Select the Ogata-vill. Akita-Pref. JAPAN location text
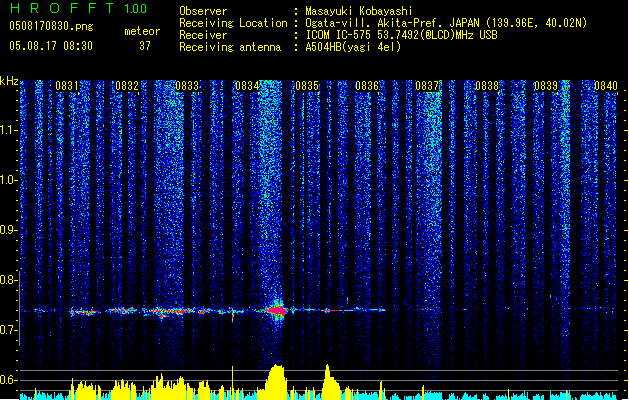The image size is (629, 400). (446, 23)
